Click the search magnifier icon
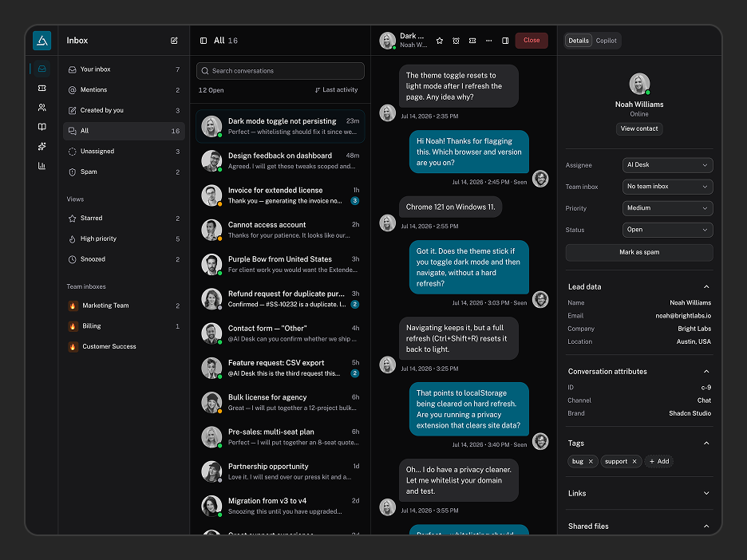This screenshot has width=747, height=560. [x=205, y=71]
